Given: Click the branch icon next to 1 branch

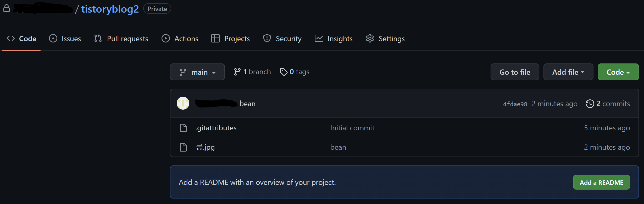Looking at the screenshot, I should pos(237,72).
